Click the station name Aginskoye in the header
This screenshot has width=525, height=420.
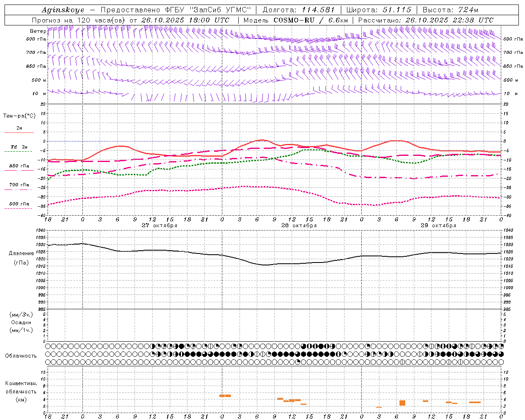tap(63, 10)
